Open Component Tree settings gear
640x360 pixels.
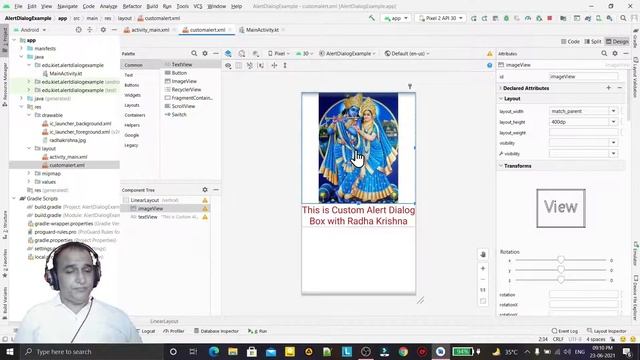[x=205, y=190]
